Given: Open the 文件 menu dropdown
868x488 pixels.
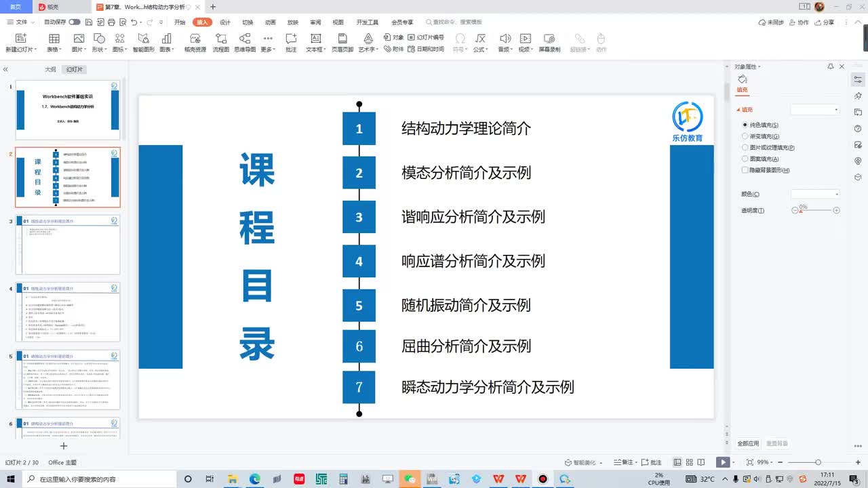Looking at the screenshot, I should (x=21, y=22).
